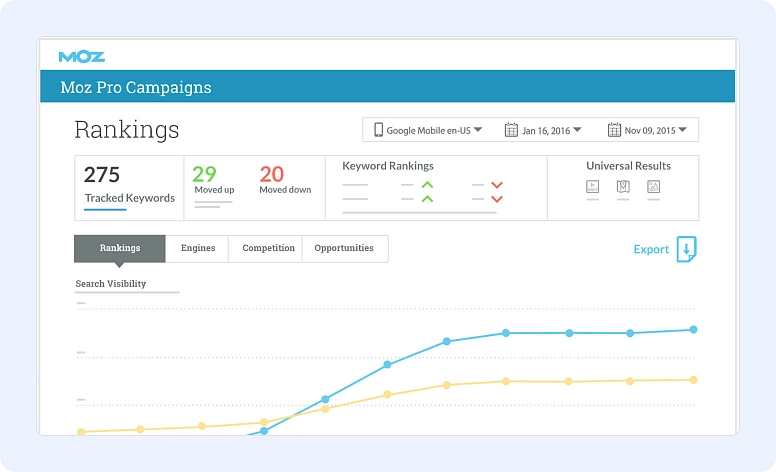Click the calendar icon beside Jan 16, 2016

[x=511, y=130]
